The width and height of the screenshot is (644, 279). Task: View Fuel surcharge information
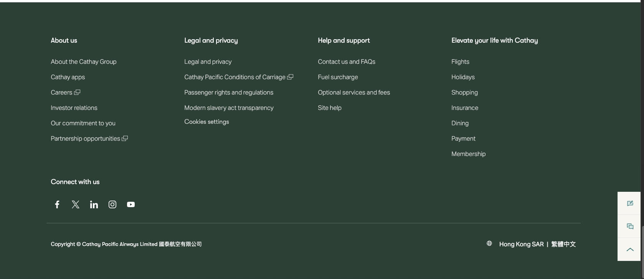tap(338, 77)
